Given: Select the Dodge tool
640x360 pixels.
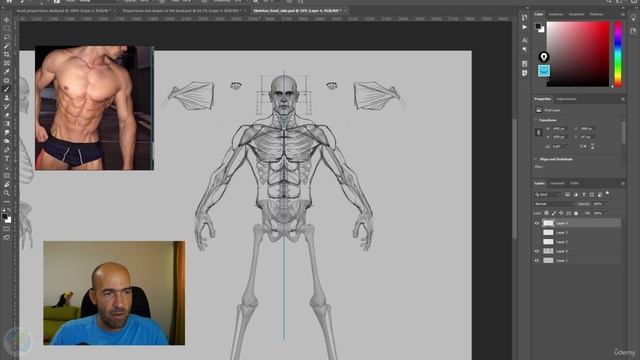Looking at the screenshot, I should 7,141.
